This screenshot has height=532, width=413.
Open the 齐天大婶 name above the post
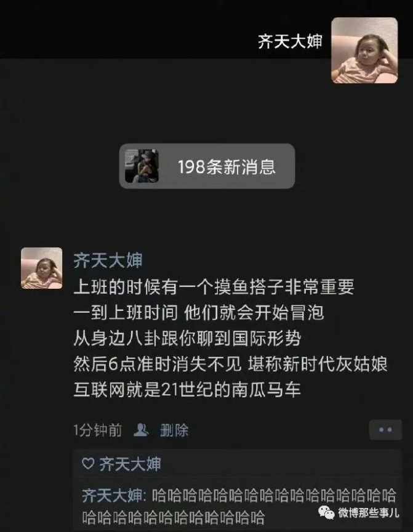pyautogui.click(x=108, y=260)
